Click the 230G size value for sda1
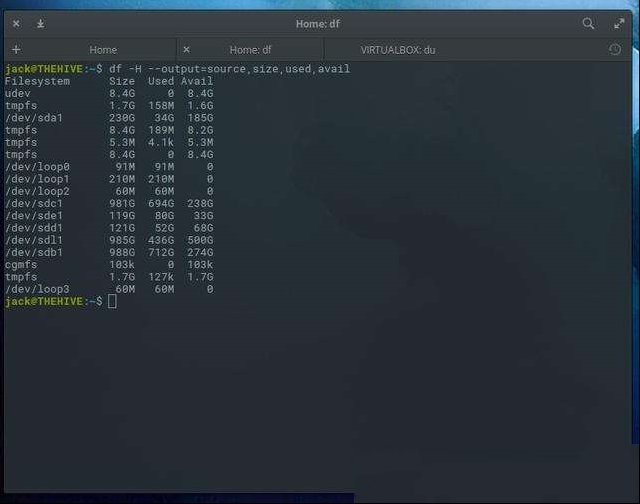Viewport: 640px width, 504px height. (122, 118)
